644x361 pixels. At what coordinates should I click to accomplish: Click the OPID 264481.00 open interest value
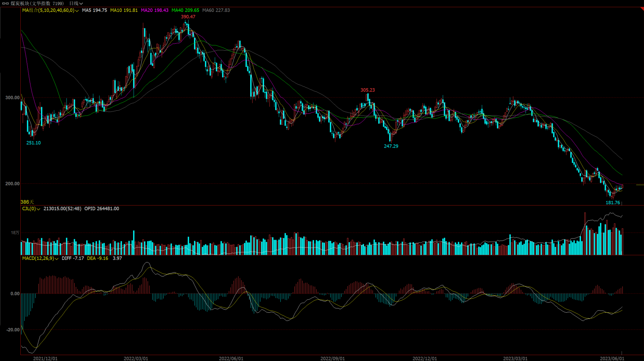pyautogui.click(x=102, y=209)
